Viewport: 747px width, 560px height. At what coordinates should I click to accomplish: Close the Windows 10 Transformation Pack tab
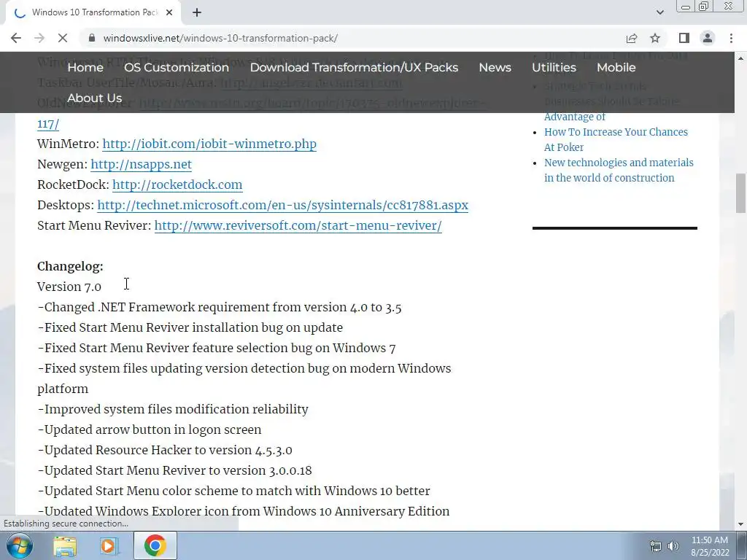169,12
